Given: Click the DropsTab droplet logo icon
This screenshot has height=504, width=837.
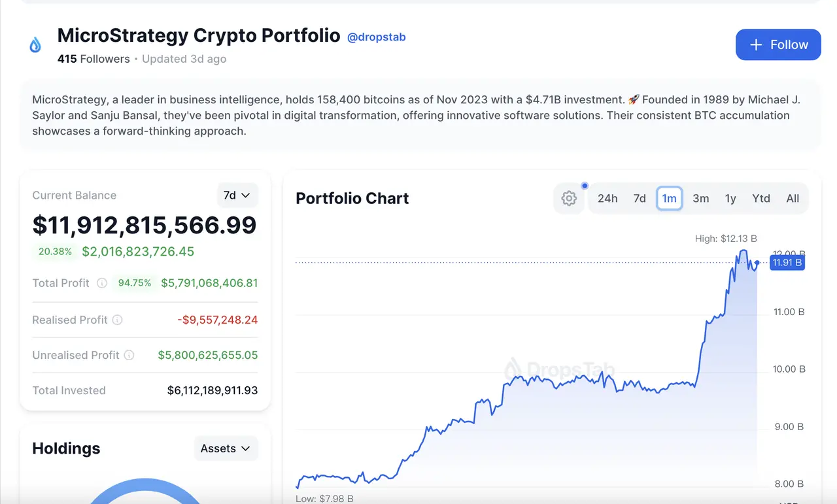Looking at the screenshot, I should click(35, 44).
